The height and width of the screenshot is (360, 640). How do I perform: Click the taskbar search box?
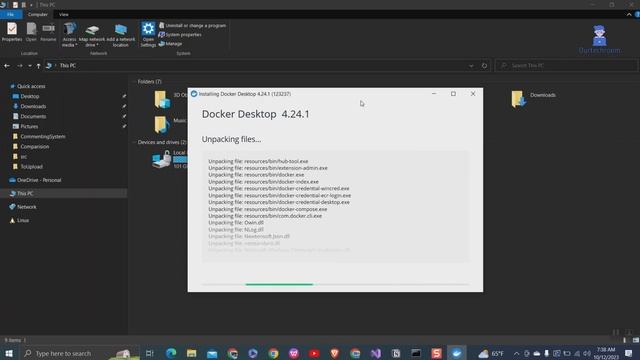(x=79, y=353)
